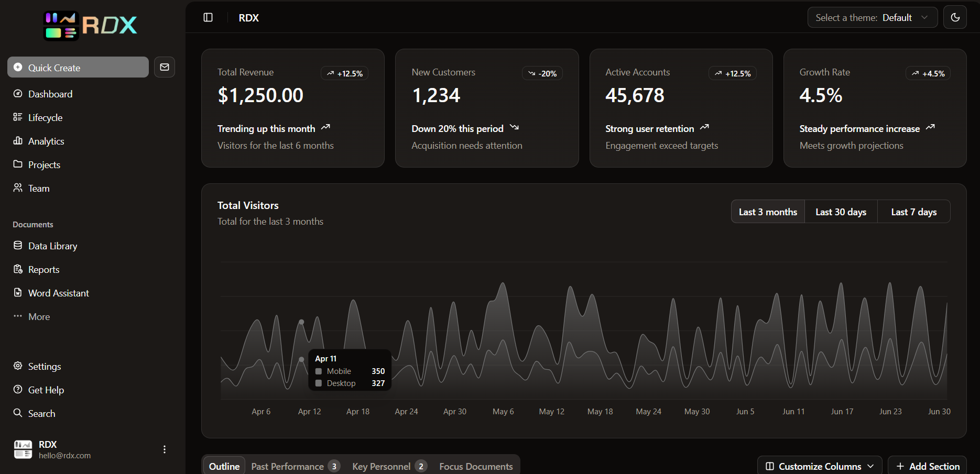Open Word Assistant document tool
Screen dimensions: 980x474
coord(58,293)
